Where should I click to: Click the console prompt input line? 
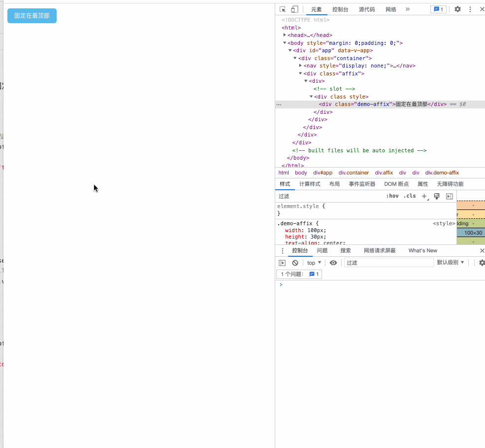(382, 285)
